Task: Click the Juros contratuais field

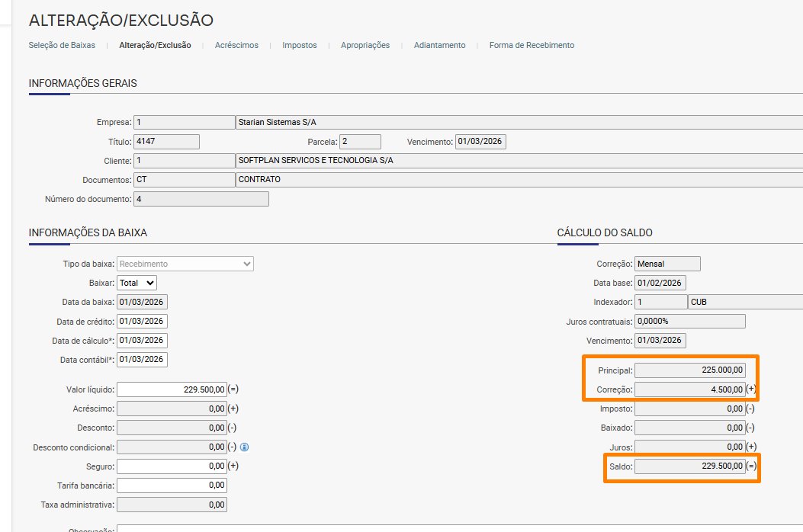Action: click(x=690, y=321)
